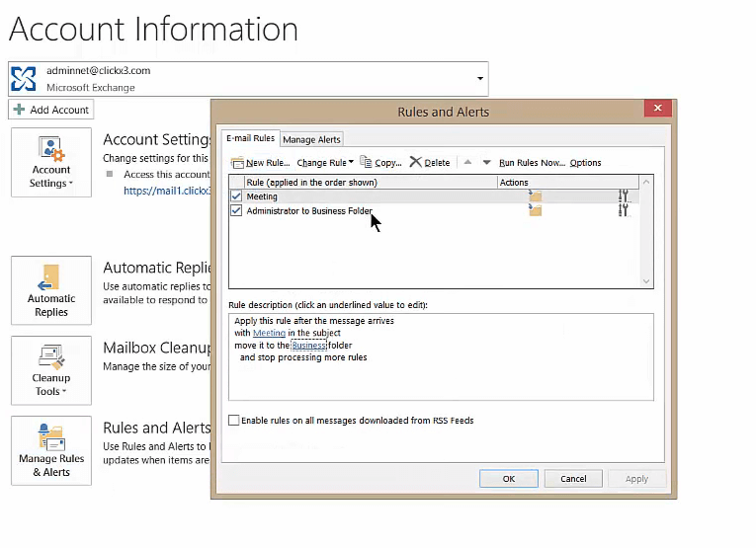
Task: Enable rules on RSS Feeds checkbox
Action: pyautogui.click(x=234, y=421)
